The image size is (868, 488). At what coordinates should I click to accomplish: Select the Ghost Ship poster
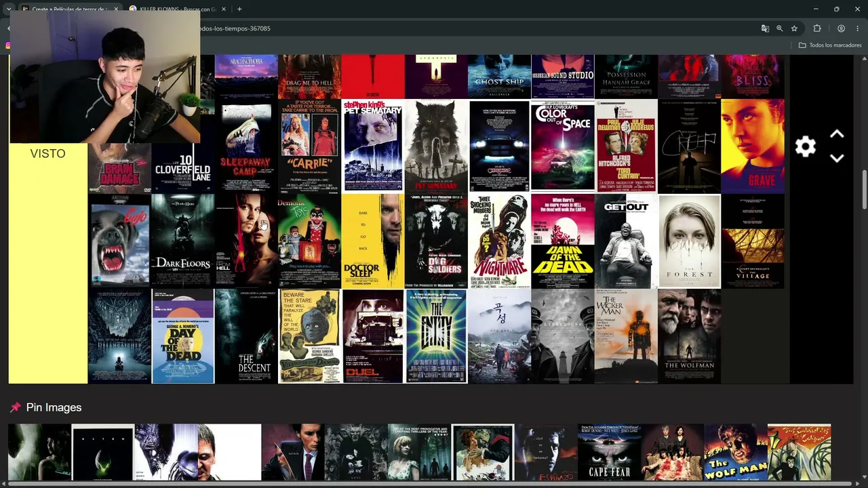pos(499,77)
